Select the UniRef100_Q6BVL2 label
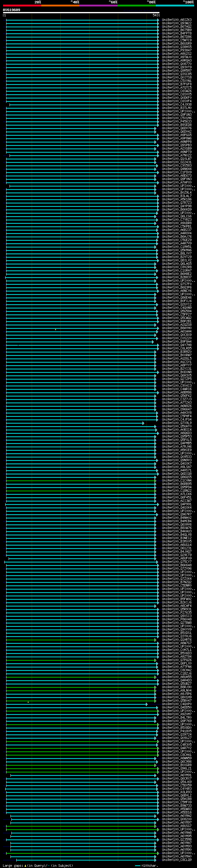The image size is (197, 868). tap(177, 795)
